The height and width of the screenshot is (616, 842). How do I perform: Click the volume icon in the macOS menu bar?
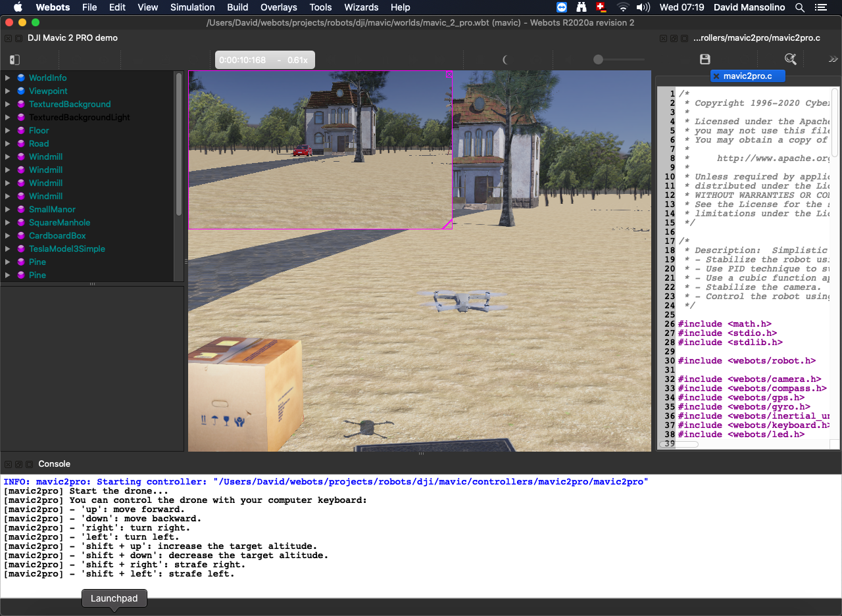(643, 7)
